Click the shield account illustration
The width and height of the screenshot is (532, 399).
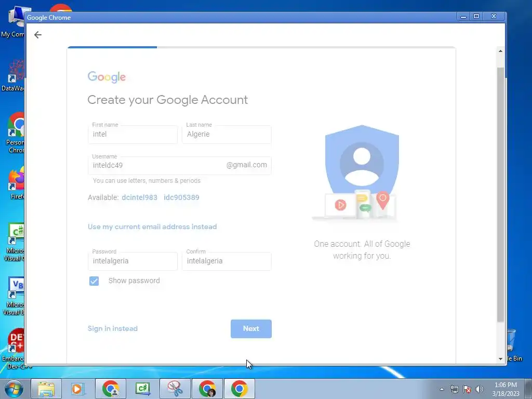362,174
